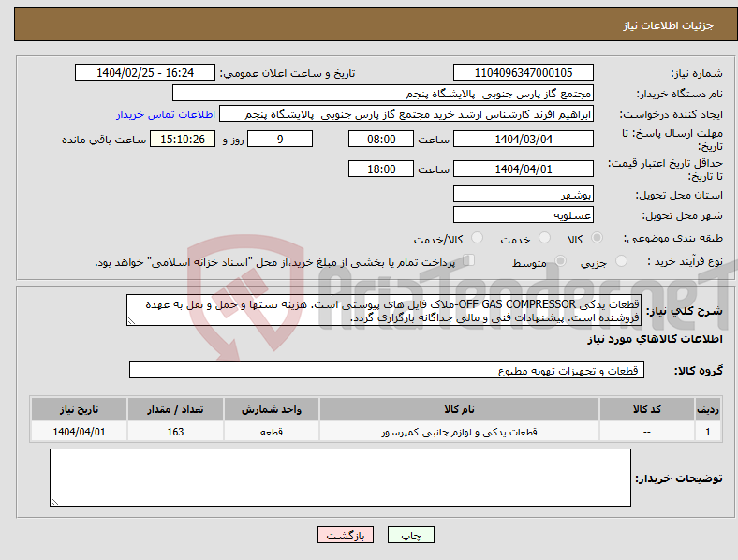Click the page title جزئیات اطلاعات نیاز
Viewport: 738px width, 560px height.
tap(669, 25)
